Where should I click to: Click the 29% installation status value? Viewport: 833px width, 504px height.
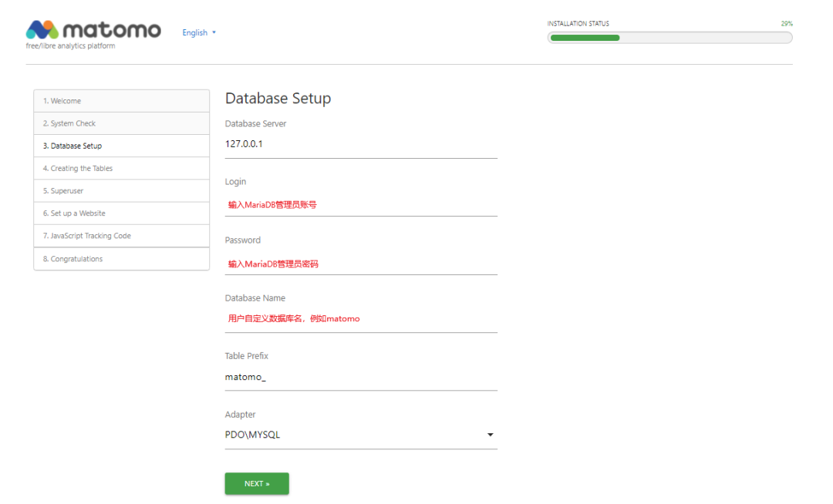787,24
